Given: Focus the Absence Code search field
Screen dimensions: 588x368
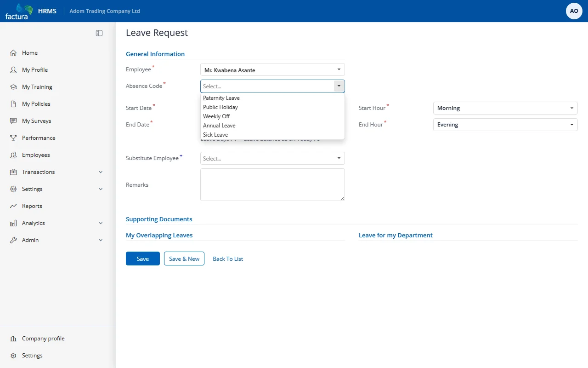Looking at the screenshot, I should click(x=267, y=86).
